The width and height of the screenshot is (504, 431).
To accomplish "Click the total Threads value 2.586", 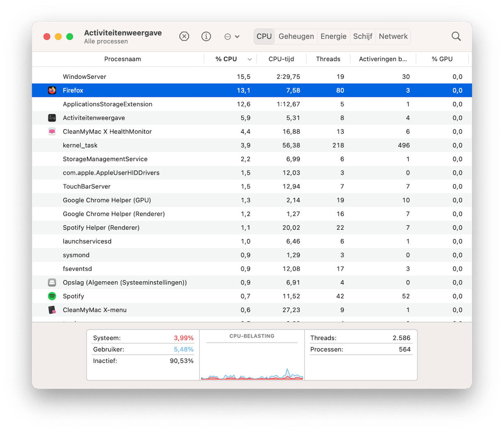I will point(402,338).
